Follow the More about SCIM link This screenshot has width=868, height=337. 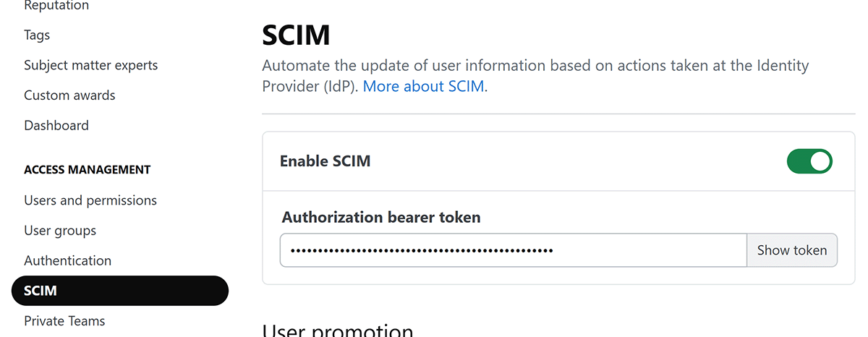click(x=425, y=87)
